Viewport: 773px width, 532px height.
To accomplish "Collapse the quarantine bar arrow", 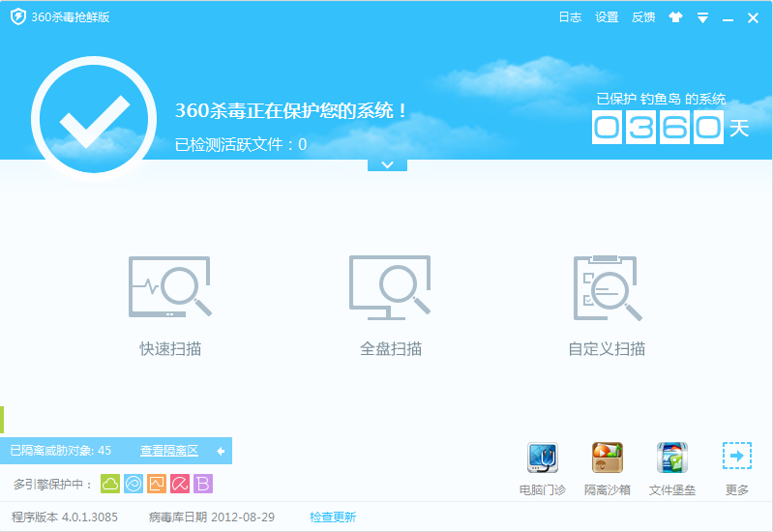I will tap(221, 451).
